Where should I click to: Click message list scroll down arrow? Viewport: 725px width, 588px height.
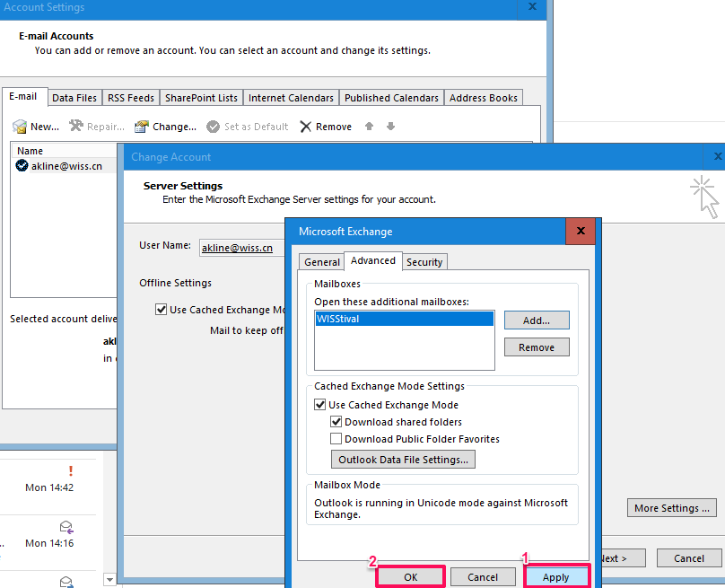coord(109,579)
